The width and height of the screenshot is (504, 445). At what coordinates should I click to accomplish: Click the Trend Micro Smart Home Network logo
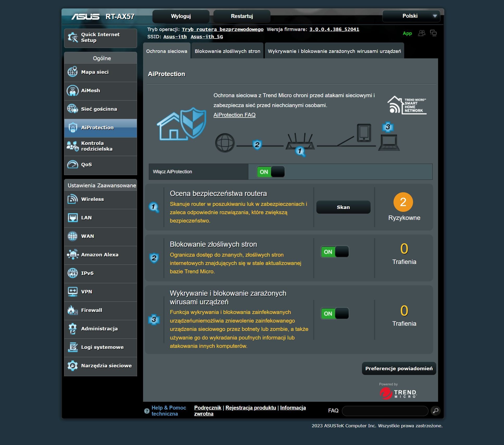pos(407,105)
